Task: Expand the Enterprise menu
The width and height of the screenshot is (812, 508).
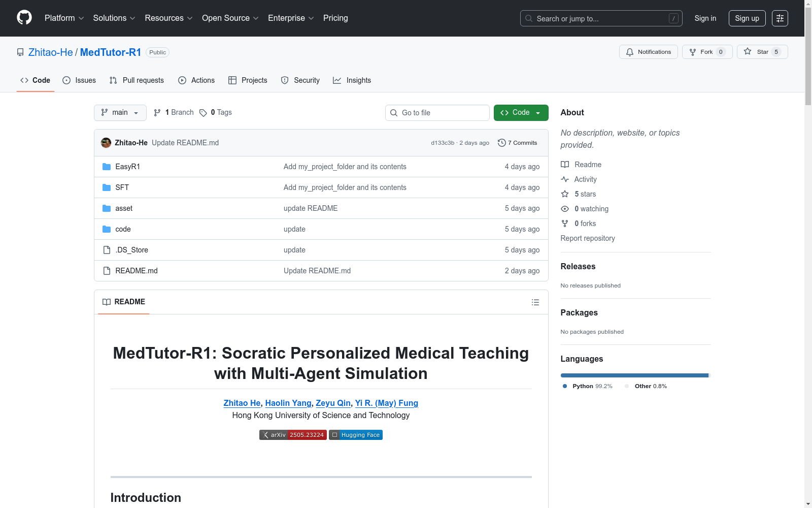Action: click(x=291, y=18)
